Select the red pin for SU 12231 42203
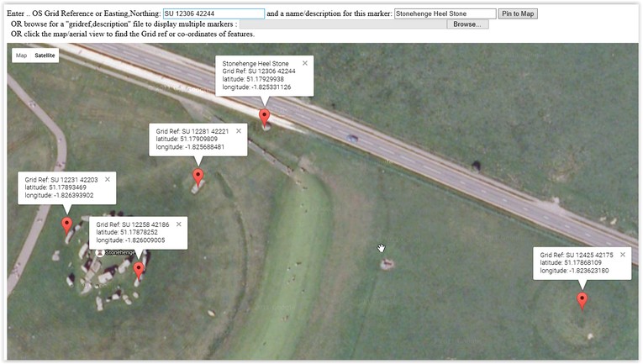 67,225
